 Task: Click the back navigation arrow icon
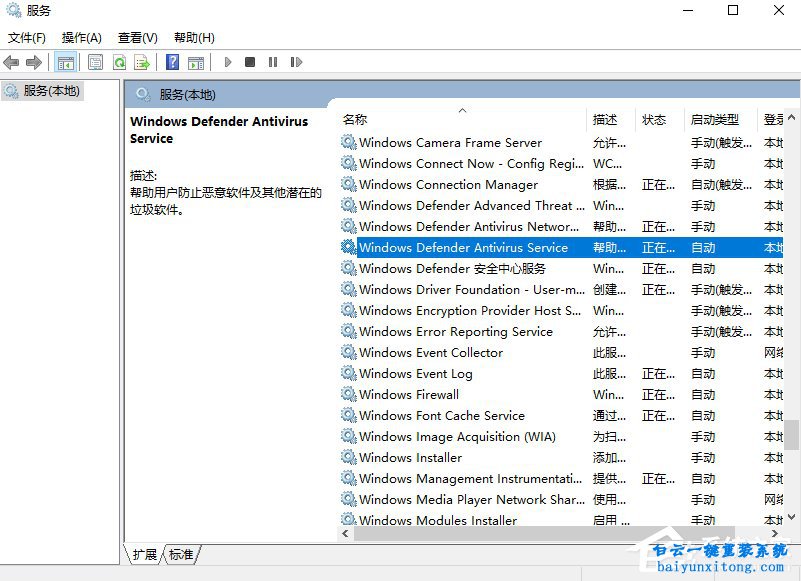pos(11,61)
